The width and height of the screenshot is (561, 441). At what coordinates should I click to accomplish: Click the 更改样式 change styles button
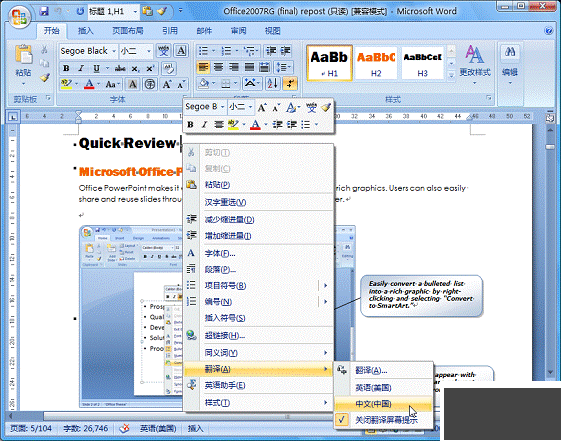click(475, 65)
